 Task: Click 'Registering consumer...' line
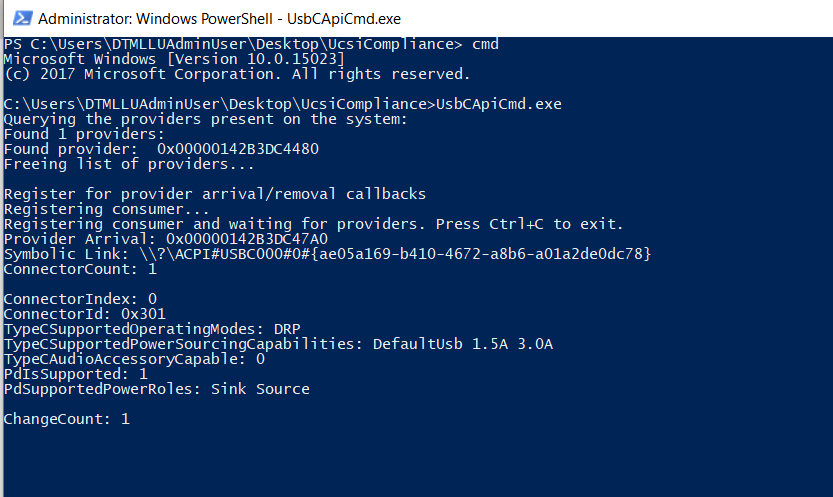pyautogui.click(x=107, y=209)
